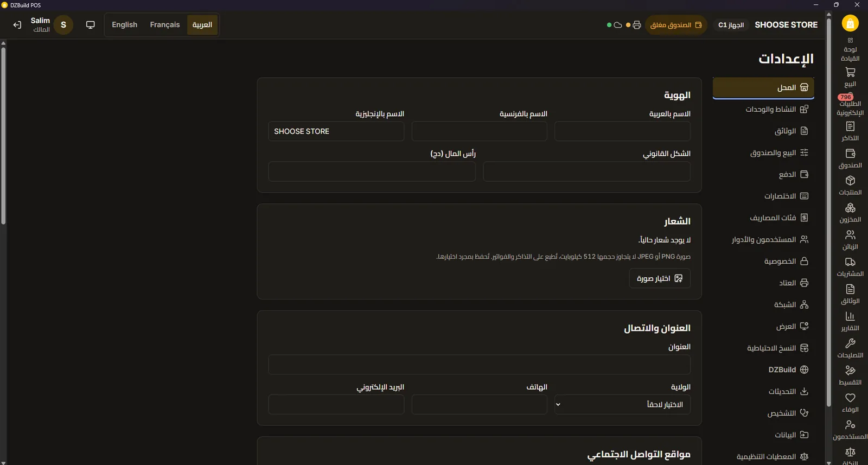Open المستخدمون users in right sidebar
868x465 pixels.
850,429
